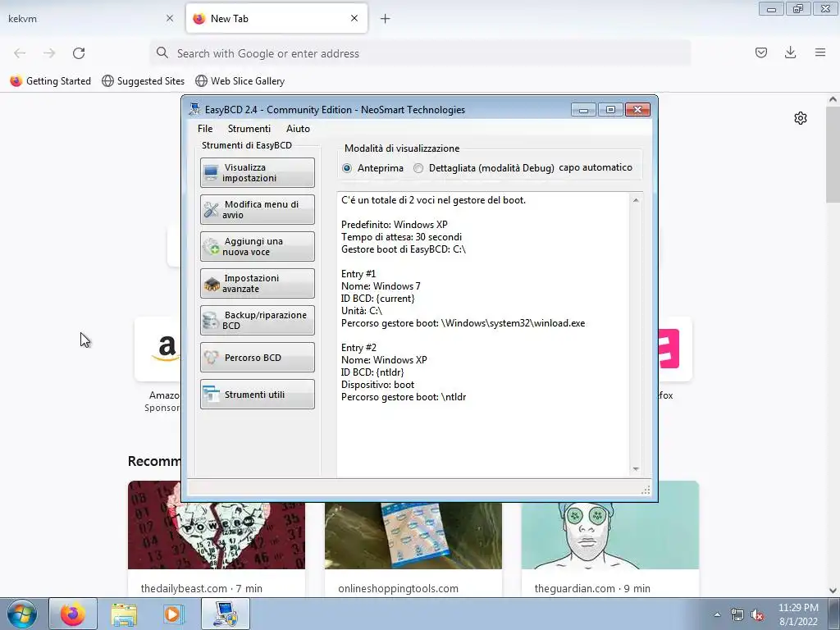Open Getting Started bookmark

[x=51, y=81]
